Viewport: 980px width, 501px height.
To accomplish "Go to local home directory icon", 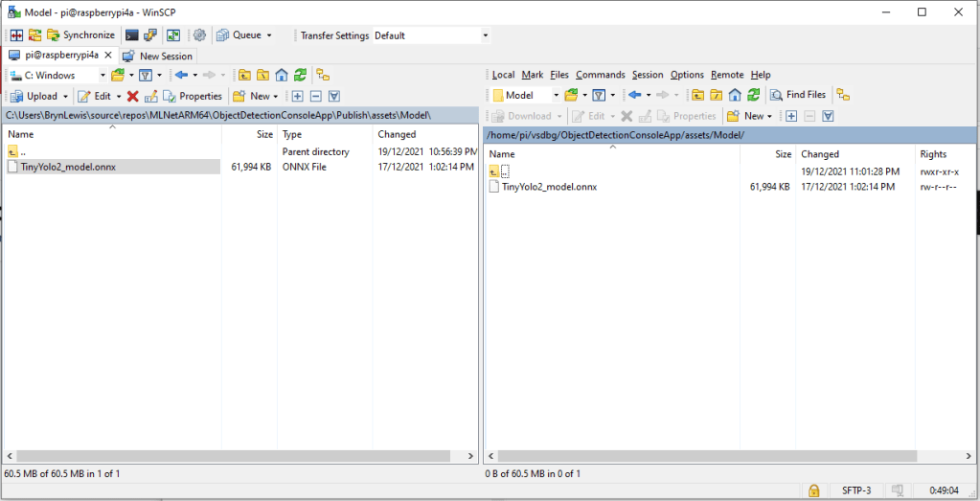I will (282, 75).
